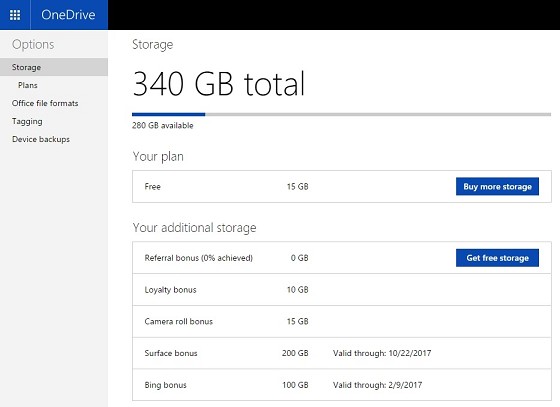Click Valid through: 2/9/2017 text
The image size is (560, 407).
pyautogui.click(x=378, y=385)
